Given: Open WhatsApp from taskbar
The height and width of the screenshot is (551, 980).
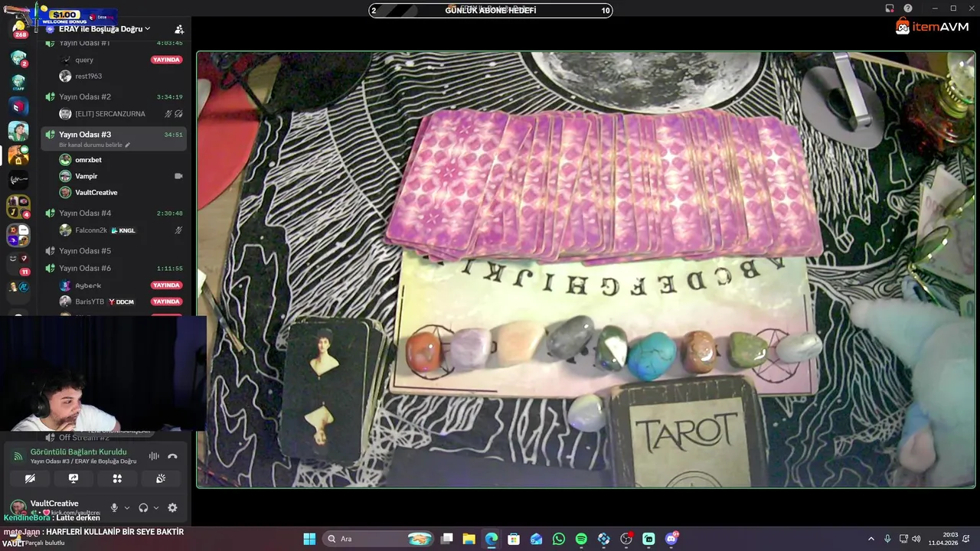Looking at the screenshot, I should coord(559,539).
